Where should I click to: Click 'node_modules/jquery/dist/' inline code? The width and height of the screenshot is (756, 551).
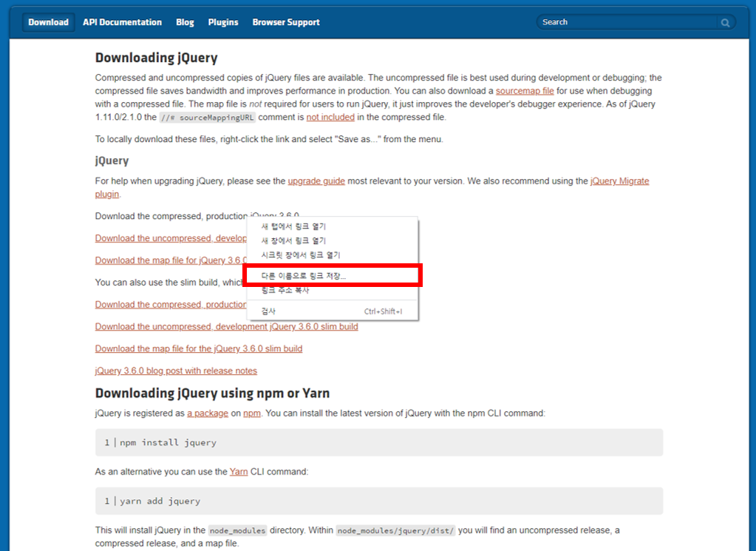(395, 531)
